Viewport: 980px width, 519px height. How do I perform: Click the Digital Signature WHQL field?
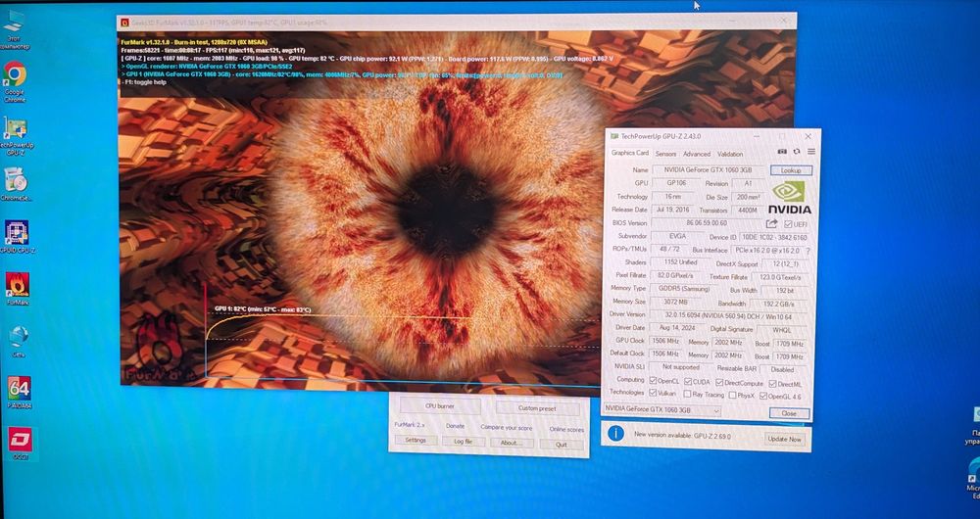782,330
